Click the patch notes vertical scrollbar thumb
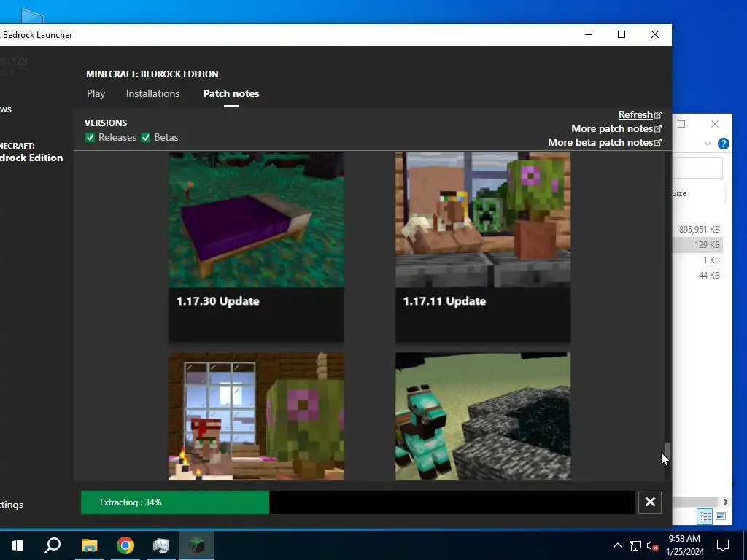This screenshot has height=560, width=747. coord(667,450)
